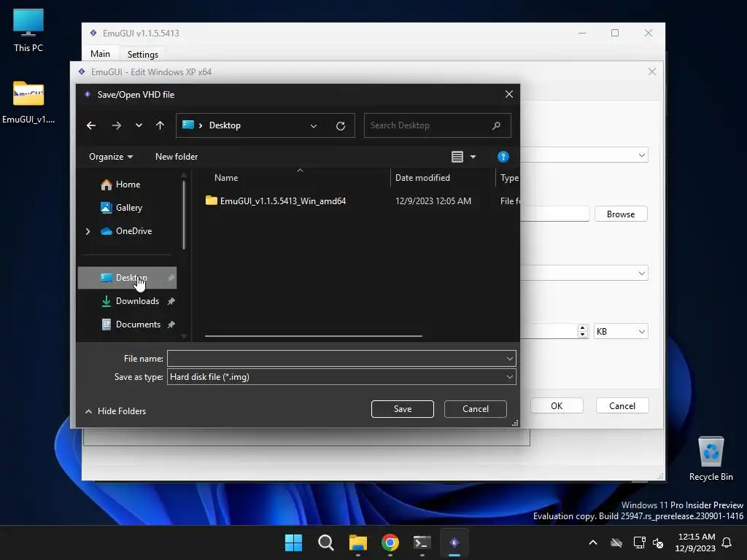
Task: Click Save in file dialog
Action: click(x=403, y=409)
